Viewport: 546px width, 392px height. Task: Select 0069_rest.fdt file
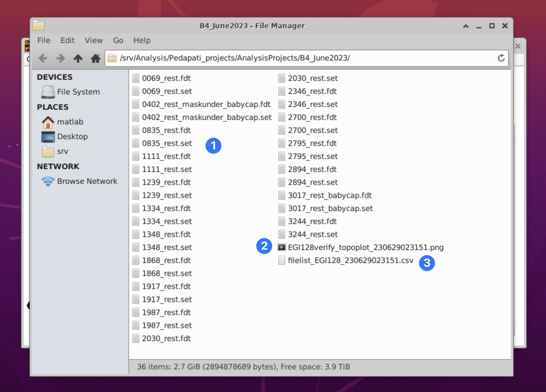click(x=166, y=78)
